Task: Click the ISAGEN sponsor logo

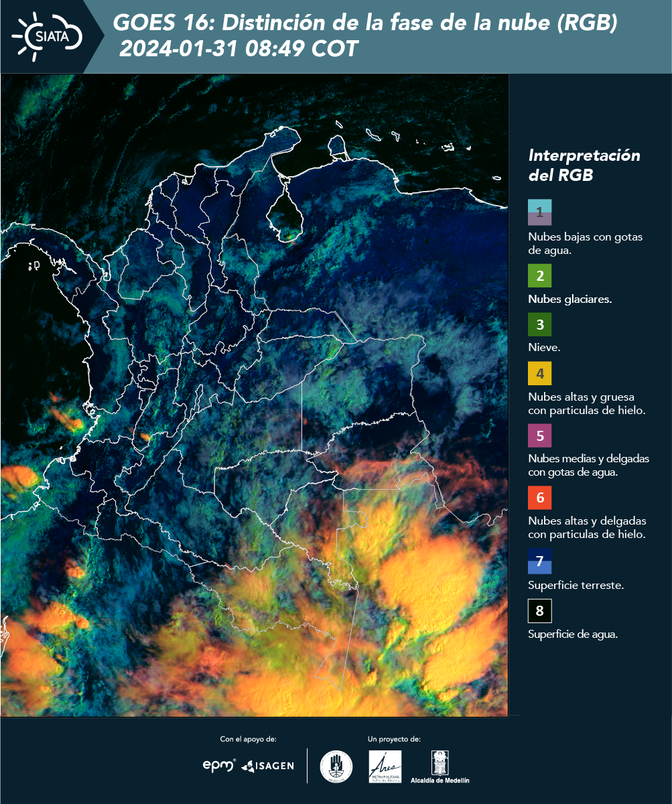Action: pyautogui.click(x=268, y=765)
